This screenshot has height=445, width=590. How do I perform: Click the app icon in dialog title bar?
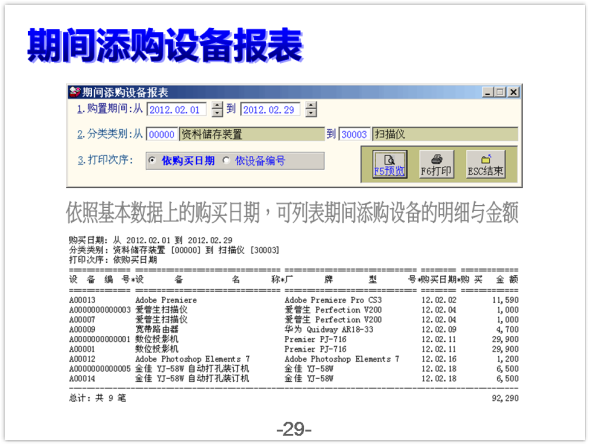coord(75,92)
